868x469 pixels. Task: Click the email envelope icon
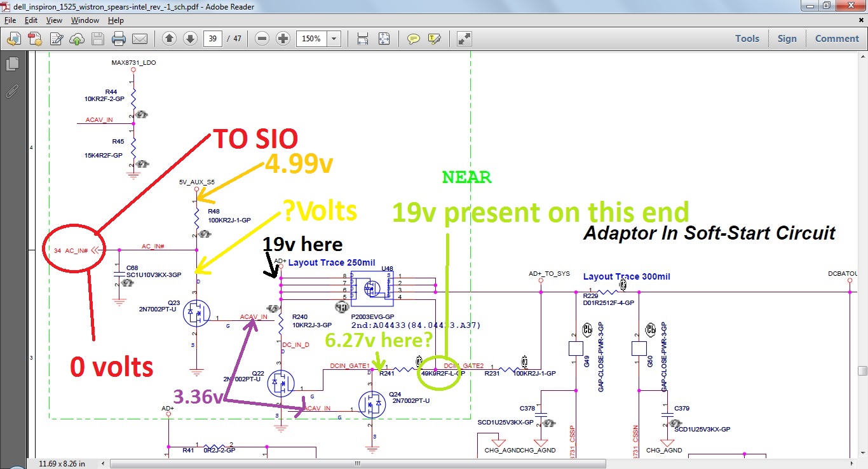click(140, 39)
